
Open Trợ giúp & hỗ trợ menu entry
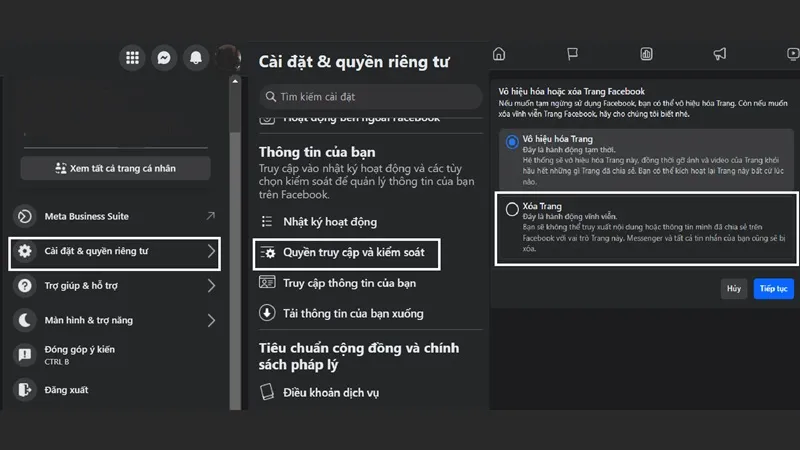(x=115, y=286)
